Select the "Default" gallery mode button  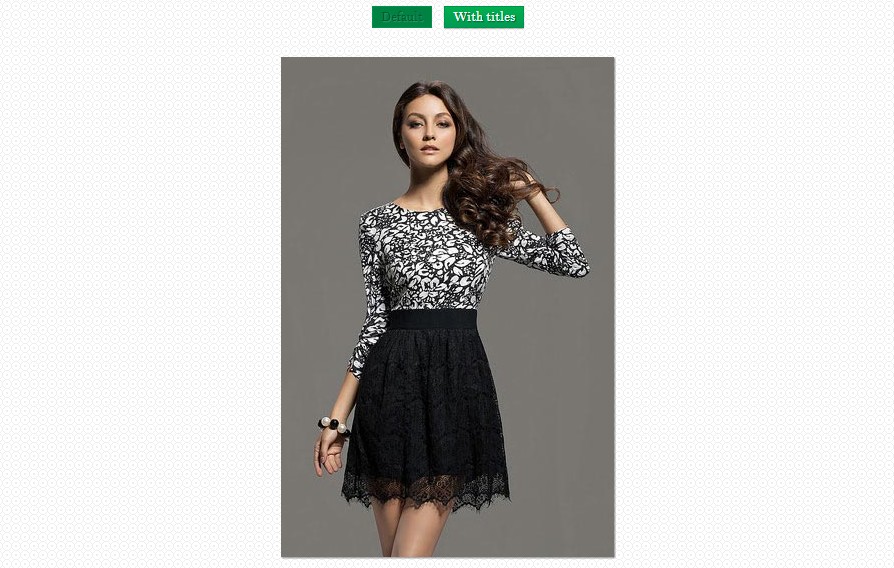click(402, 17)
